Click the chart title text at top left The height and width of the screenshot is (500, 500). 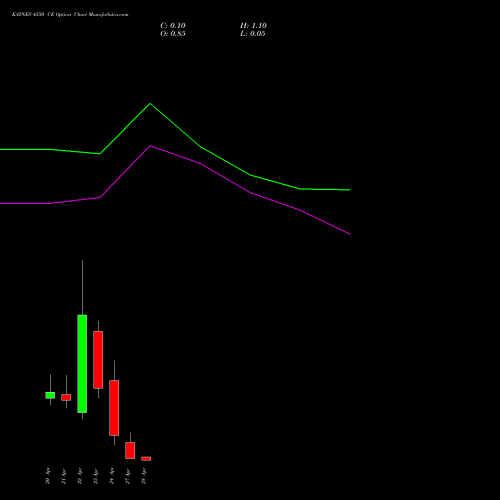pos(70,14)
